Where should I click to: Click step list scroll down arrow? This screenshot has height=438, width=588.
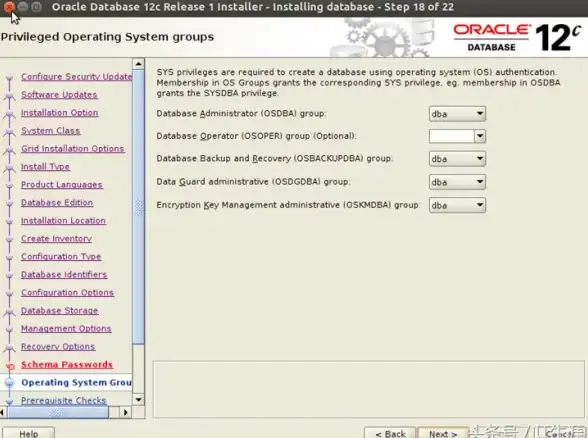138,400
